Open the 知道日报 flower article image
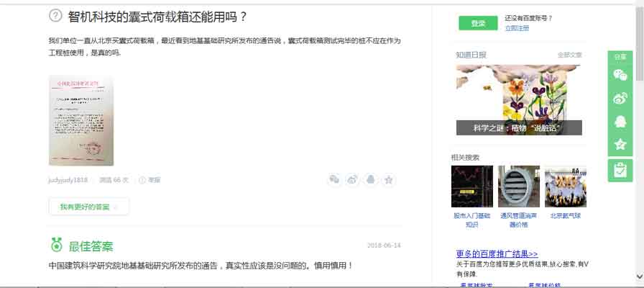Screen dimensions: 644x288 tap(519, 100)
